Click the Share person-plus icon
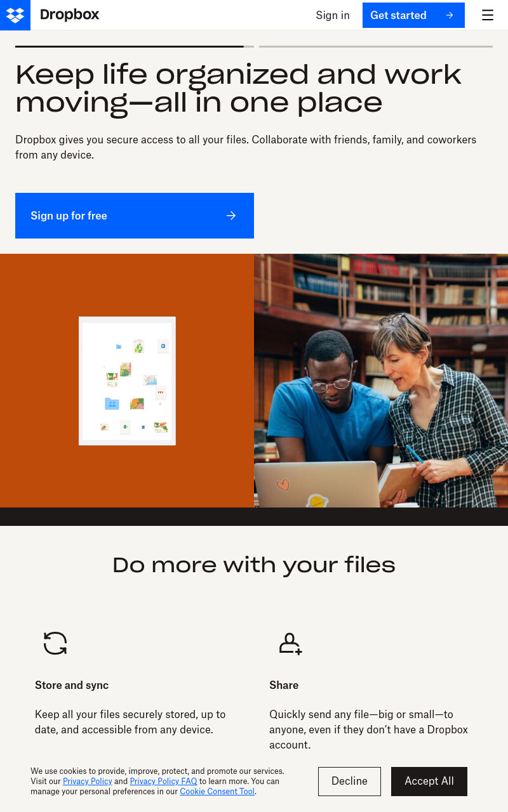Image resolution: width=508 pixels, height=812 pixels. pyautogui.click(x=290, y=643)
